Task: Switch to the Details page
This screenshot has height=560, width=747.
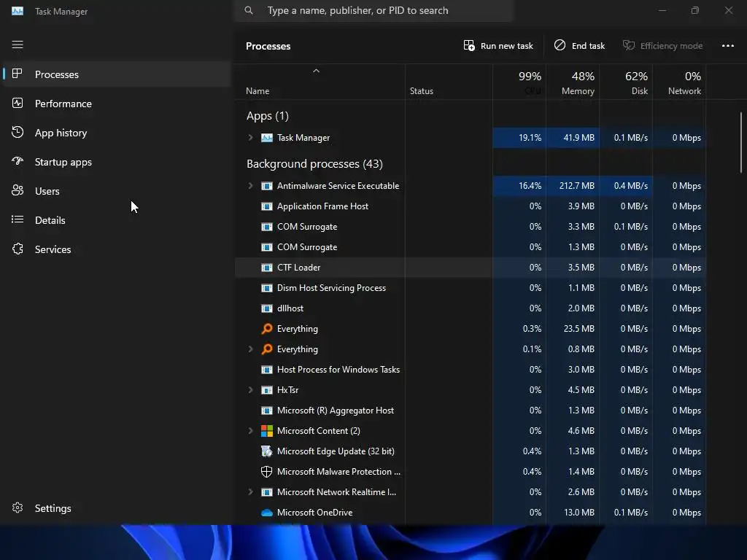Action: pyautogui.click(x=116, y=220)
